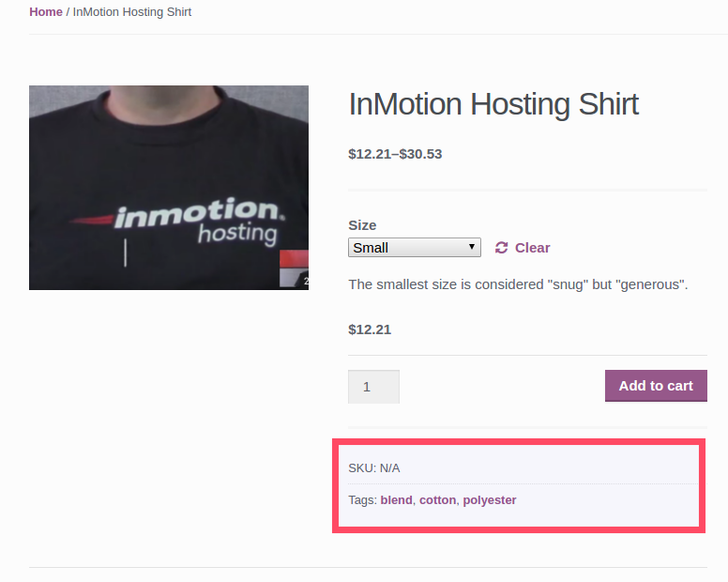Viewport: 728px width, 582px height.
Task: Click the Clear selection link text
Action: click(532, 248)
